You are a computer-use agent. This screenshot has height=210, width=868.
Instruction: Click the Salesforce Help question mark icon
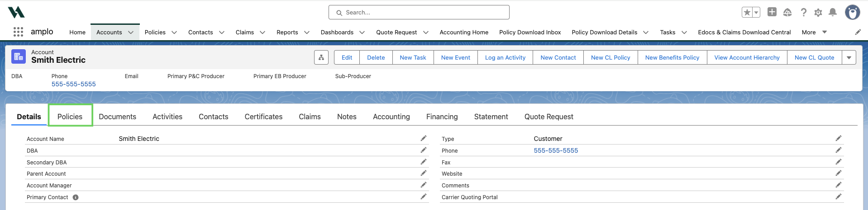[803, 13]
